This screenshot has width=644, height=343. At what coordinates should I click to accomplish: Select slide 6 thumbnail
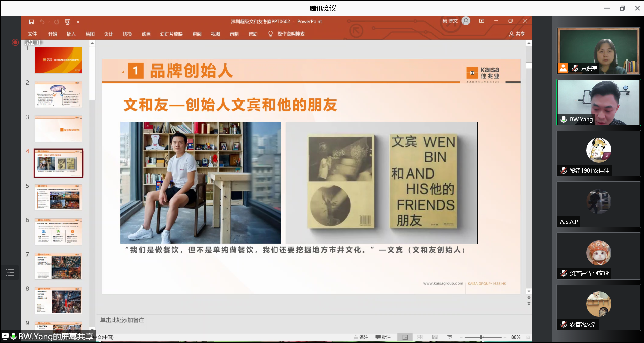tap(58, 232)
